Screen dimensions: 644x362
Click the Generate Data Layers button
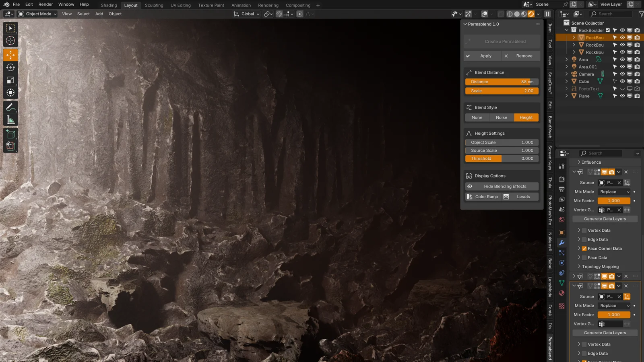pos(605,218)
